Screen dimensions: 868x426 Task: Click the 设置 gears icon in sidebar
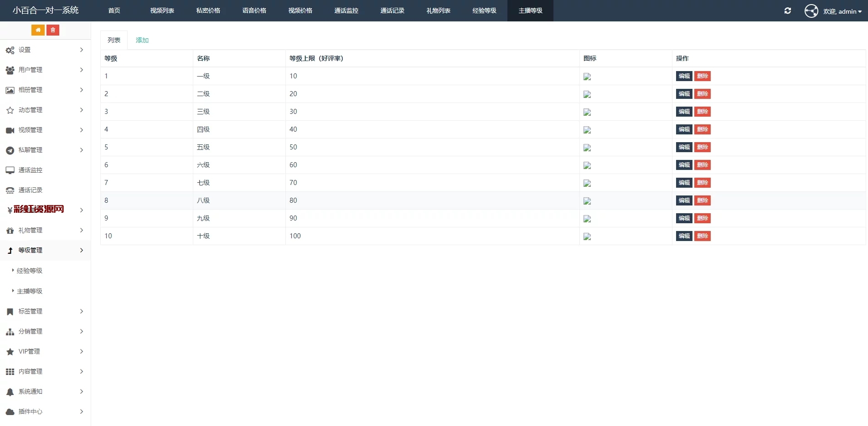pyautogui.click(x=10, y=50)
